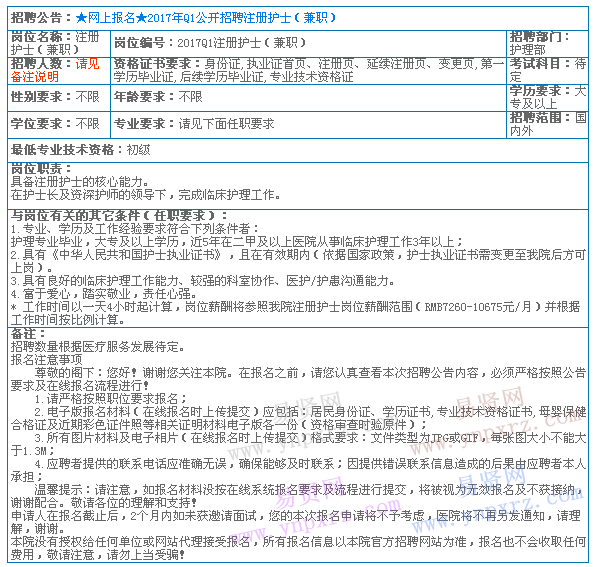
Task: Select the 学历要求 大专及以上 cell
Action: pyautogui.click(x=547, y=98)
